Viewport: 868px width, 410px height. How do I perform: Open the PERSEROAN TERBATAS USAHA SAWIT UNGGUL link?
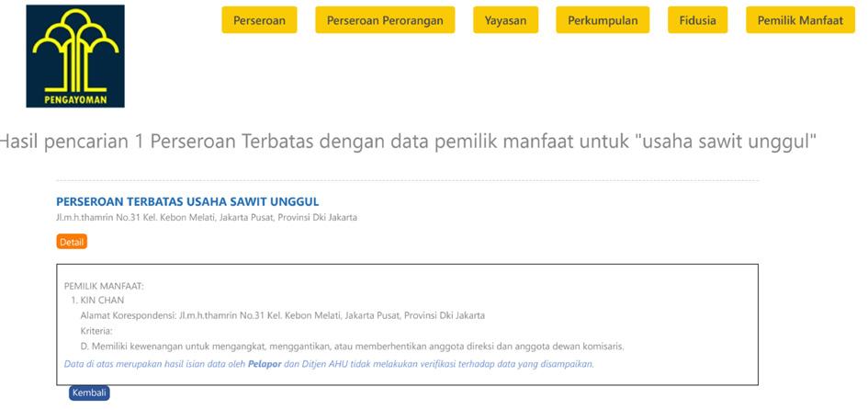pyautogui.click(x=187, y=201)
